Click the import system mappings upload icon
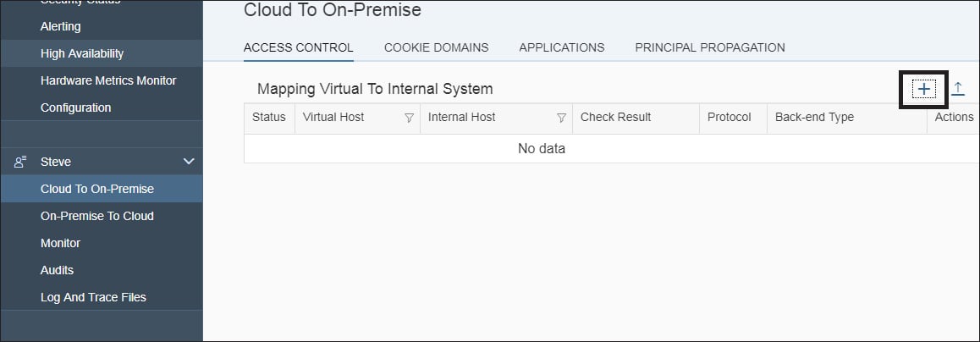The width and height of the screenshot is (980, 342). (957, 90)
